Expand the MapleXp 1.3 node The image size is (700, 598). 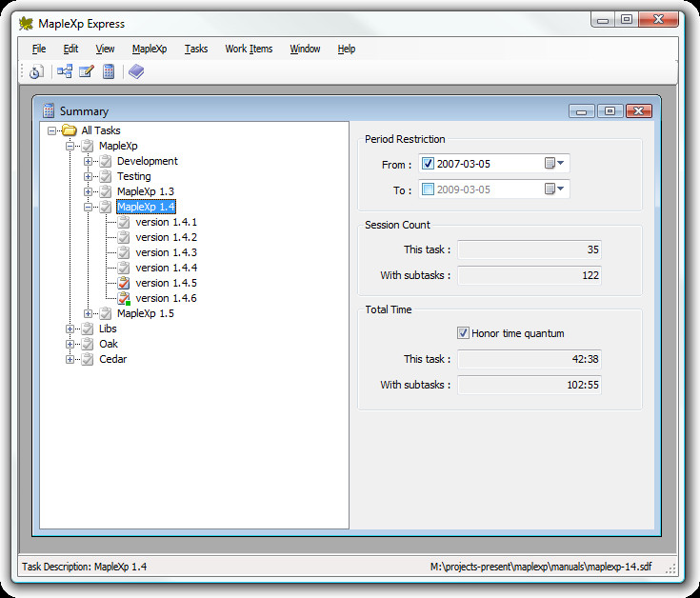pos(88,191)
